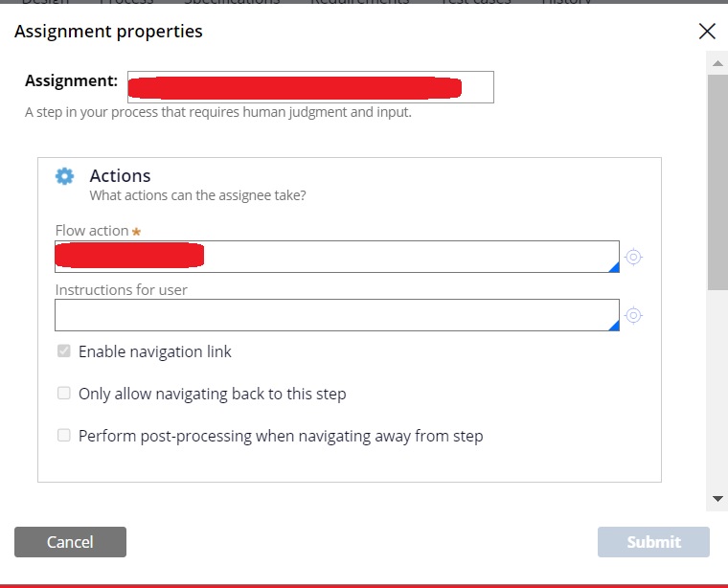Open the Flow action rule target icon
Screen dimensions: 728x588
(632, 257)
